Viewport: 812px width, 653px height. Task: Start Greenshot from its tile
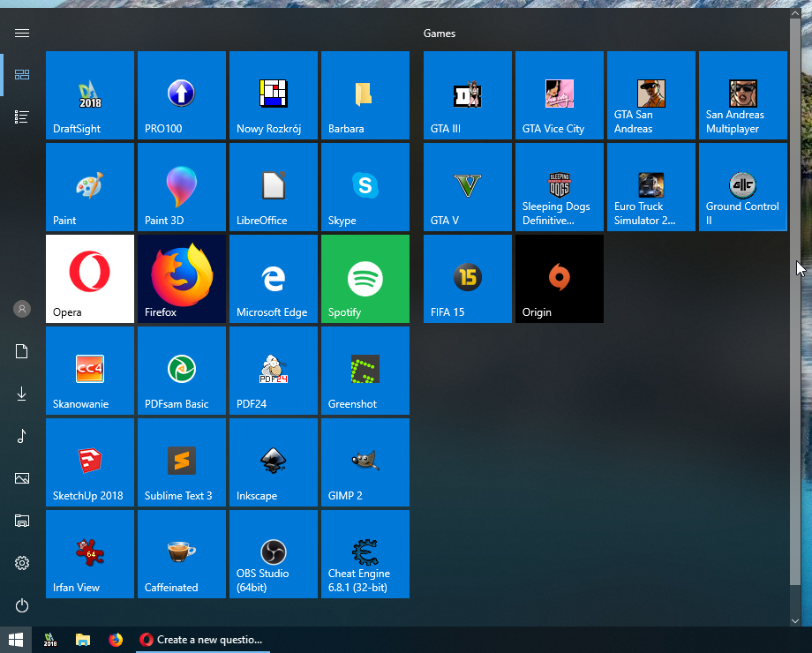[365, 371]
